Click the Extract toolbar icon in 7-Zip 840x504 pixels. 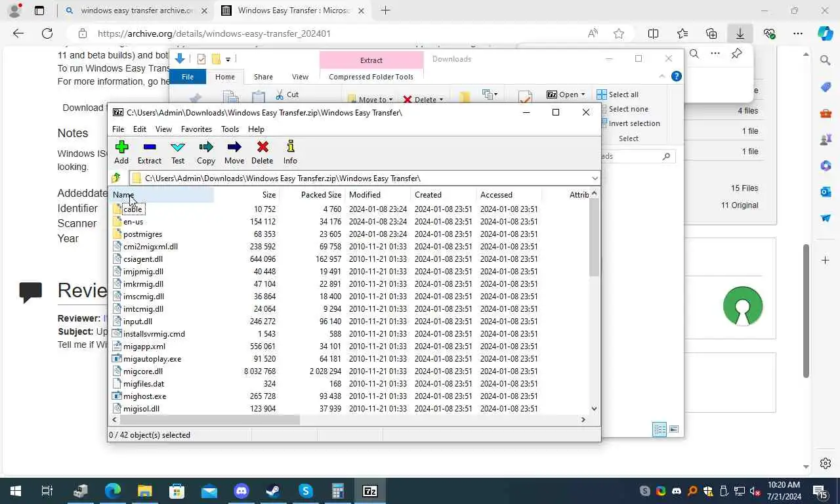(x=150, y=147)
